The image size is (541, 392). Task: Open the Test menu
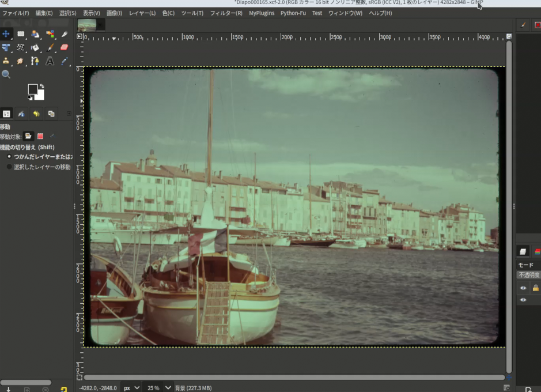[317, 13]
